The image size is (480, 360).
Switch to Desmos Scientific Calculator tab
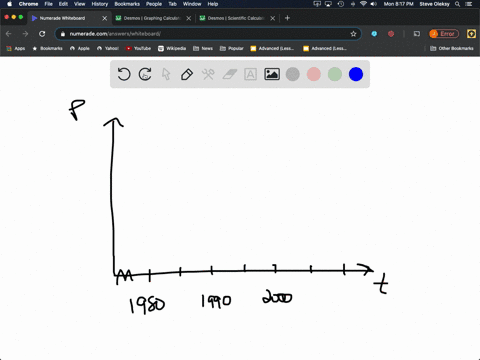point(236,18)
